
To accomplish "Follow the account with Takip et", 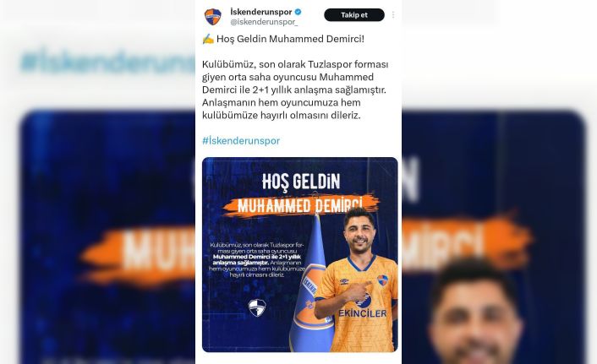I will [354, 15].
